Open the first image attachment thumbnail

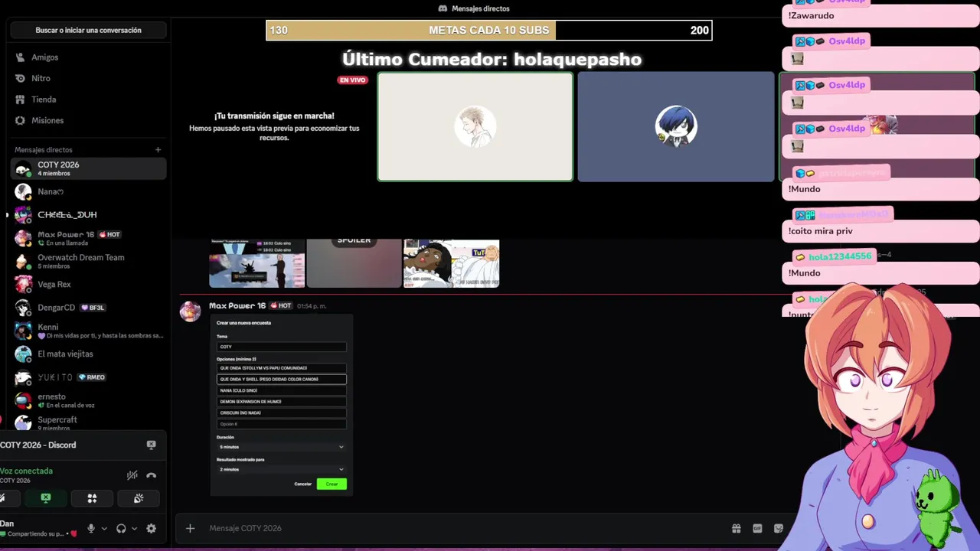[x=256, y=262]
